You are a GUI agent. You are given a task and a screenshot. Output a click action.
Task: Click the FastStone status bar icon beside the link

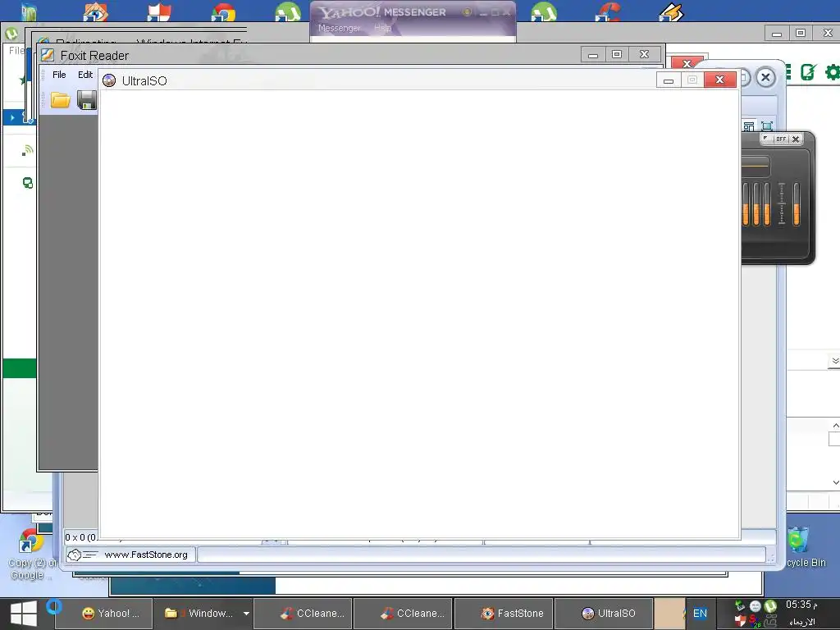tap(82, 555)
